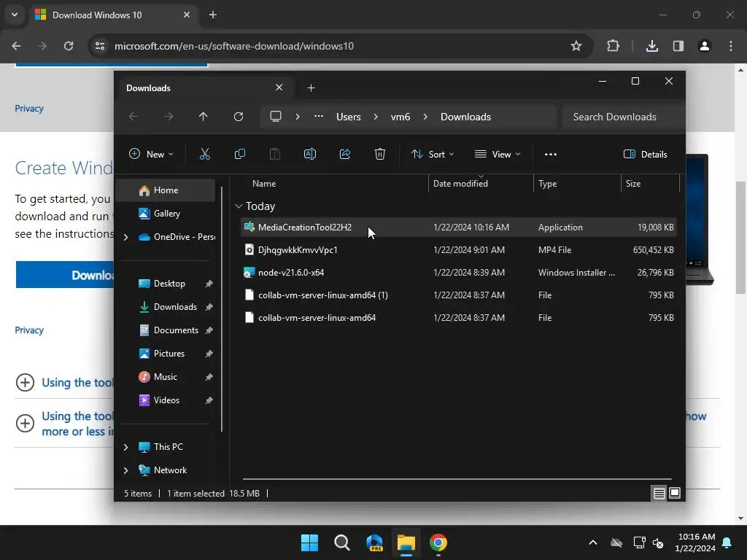Sort by Date modified column header
Image resolution: width=747 pixels, height=560 pixels.
point(481,184)
